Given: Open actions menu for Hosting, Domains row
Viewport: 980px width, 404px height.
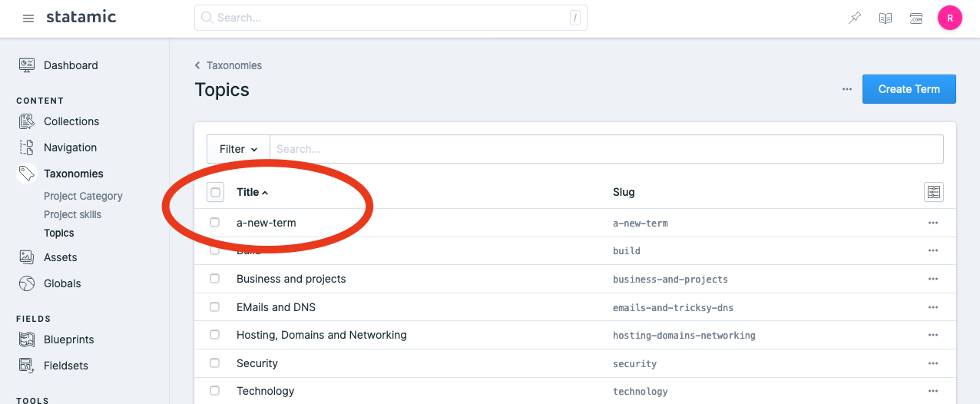Looking at the screenshot, I should point(933,335).
